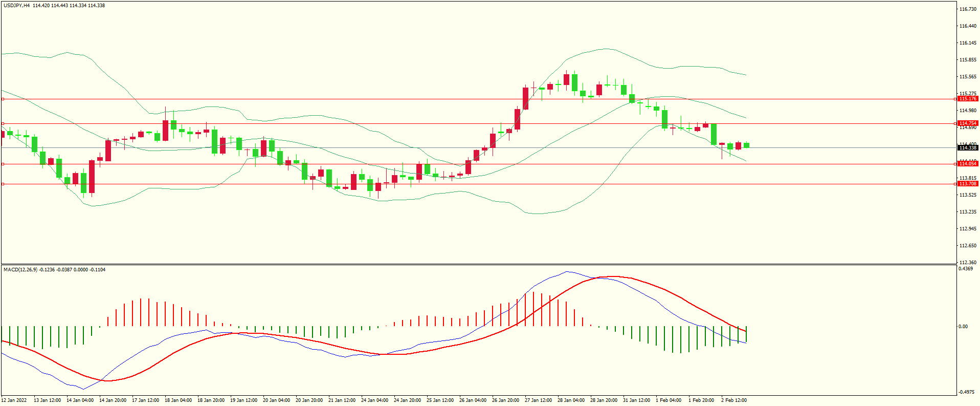This screenshot has height=406, width=980.
Task: Click the 20 Jan 04:00 time marker
Action: tap(276, 400)
